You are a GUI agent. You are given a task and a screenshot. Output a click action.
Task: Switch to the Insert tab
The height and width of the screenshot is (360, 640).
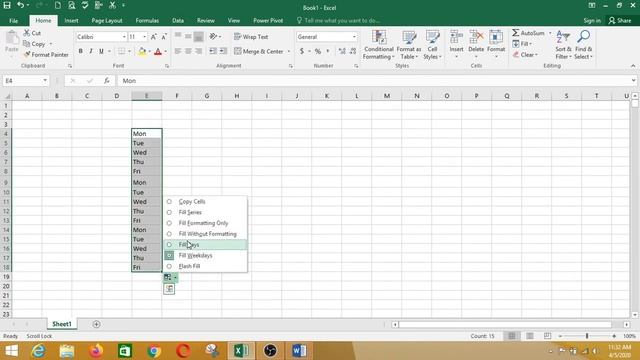click(x=71, y=20)
